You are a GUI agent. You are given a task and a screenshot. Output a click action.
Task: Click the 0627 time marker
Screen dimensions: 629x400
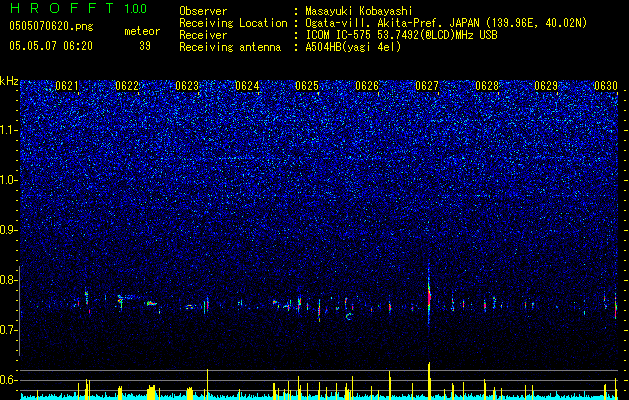click(x=427, y=86)
